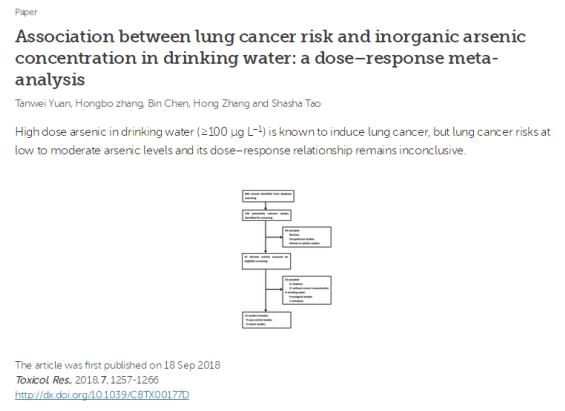The width and height of the screenshot is (565, 411).
Task: Click author name Hongbo Zhang
Action: coord(109,103)
